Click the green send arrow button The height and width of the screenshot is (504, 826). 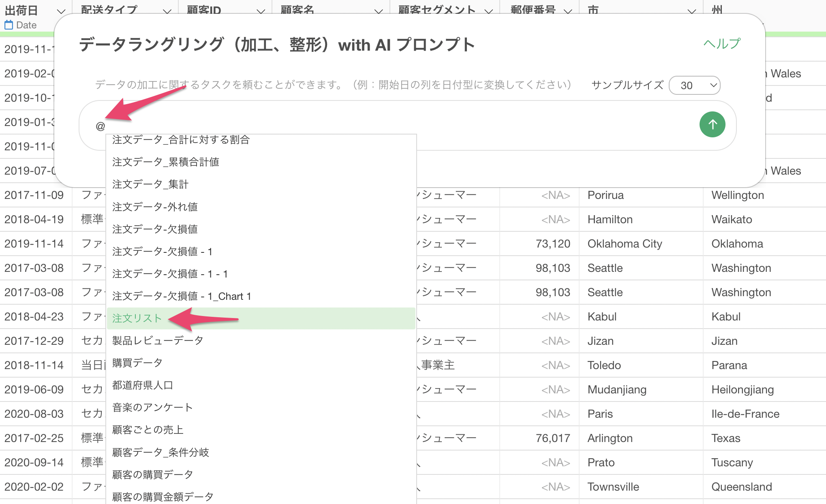712,124
